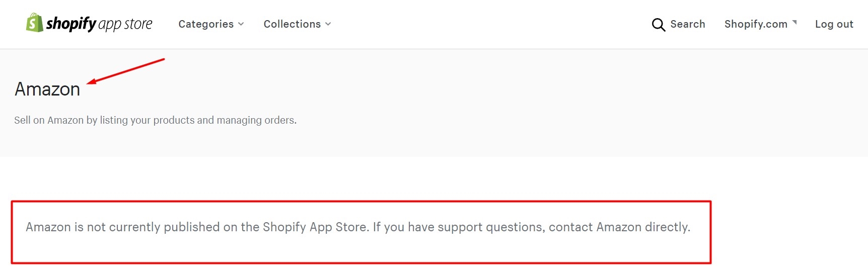Click the green Shopify shopping bag logo
868x278 pixels.
pos(35,23)
